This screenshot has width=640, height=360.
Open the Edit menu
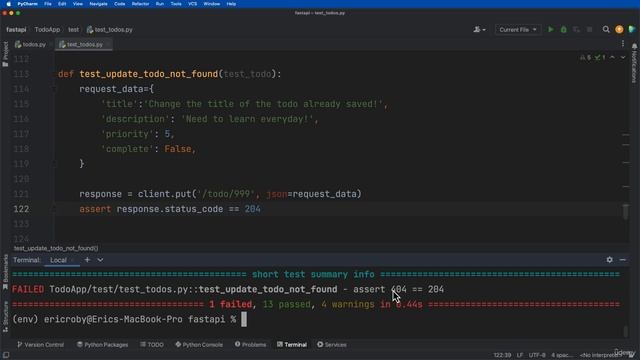pyautogui.click(x=62, y=4)
